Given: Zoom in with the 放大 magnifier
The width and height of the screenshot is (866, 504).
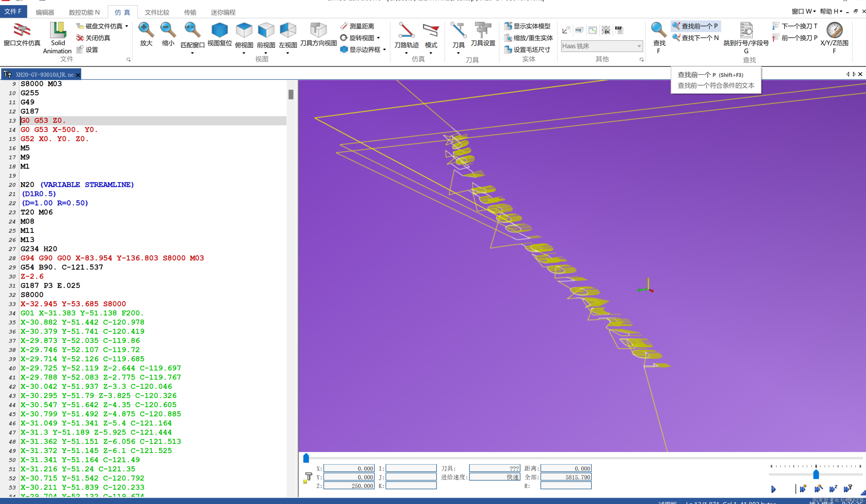Looking at the screenshot, I should click(146, 34).
